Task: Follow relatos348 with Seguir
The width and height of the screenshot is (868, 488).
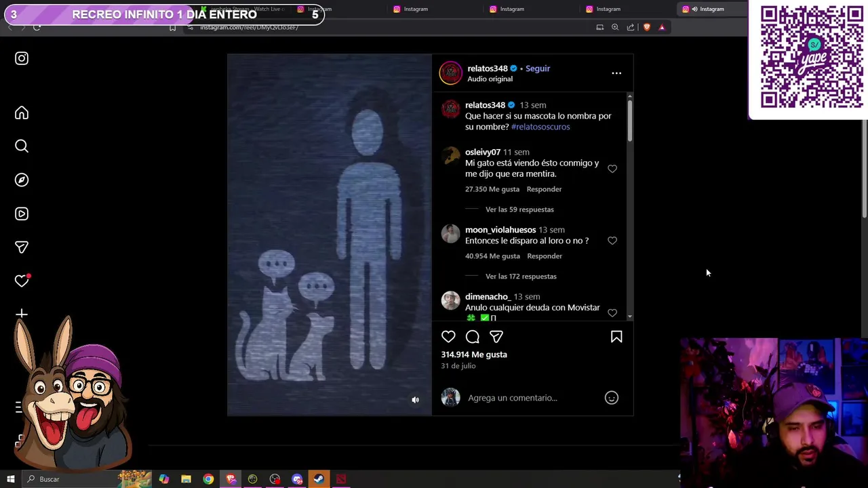Action: click(538, 68)
